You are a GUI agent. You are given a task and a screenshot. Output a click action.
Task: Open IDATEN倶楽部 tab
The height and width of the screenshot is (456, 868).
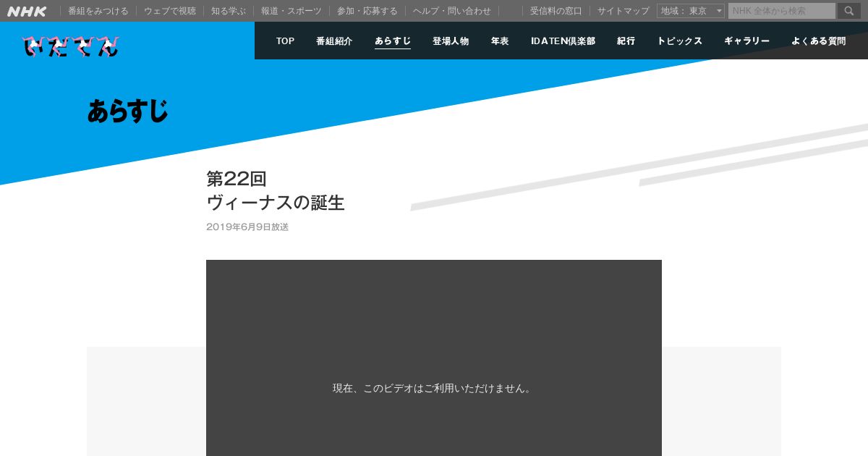click(563, 41)
